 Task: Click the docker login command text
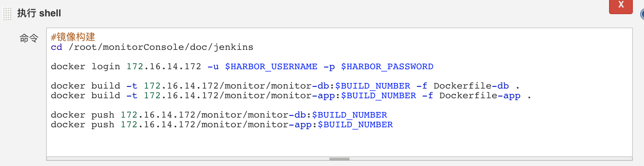pos(86,67)
